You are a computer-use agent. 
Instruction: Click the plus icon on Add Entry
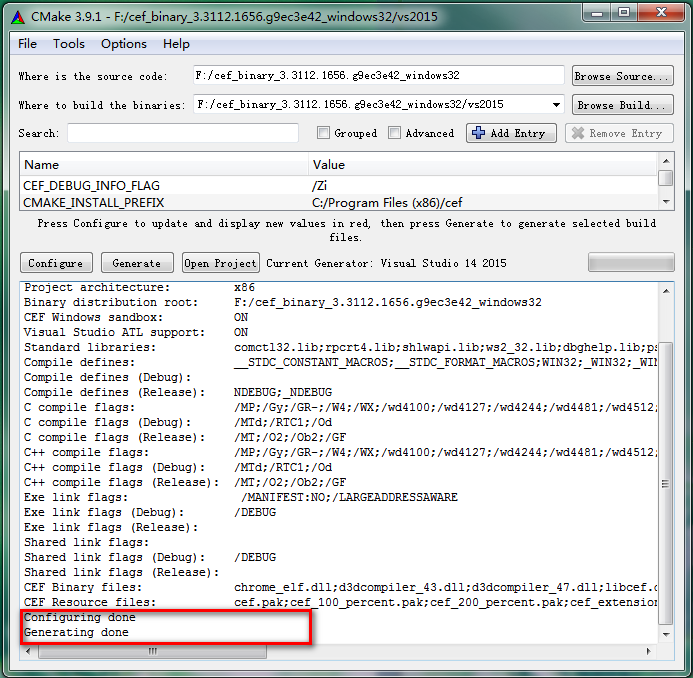pyautogui.click(x=478, y=133)
